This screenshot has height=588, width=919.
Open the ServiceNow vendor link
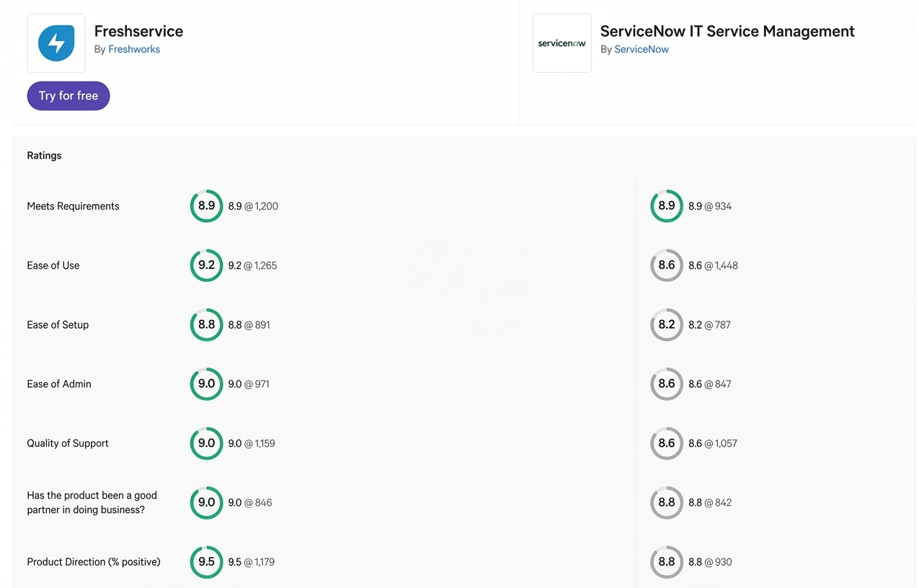click(x=641, y=49)
